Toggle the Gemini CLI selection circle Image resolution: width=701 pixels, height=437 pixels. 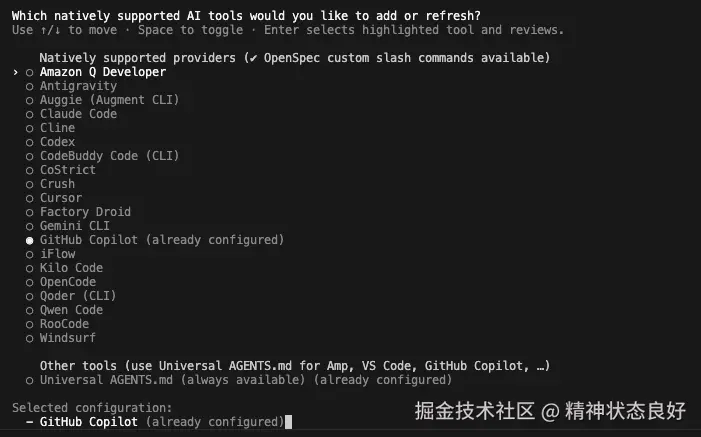tap(30, 226)
